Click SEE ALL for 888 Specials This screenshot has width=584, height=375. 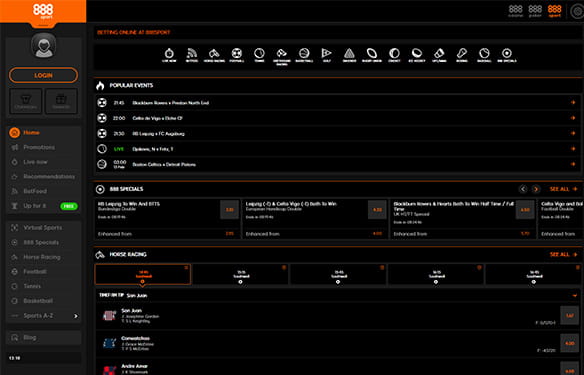click(x=564, y=189)
